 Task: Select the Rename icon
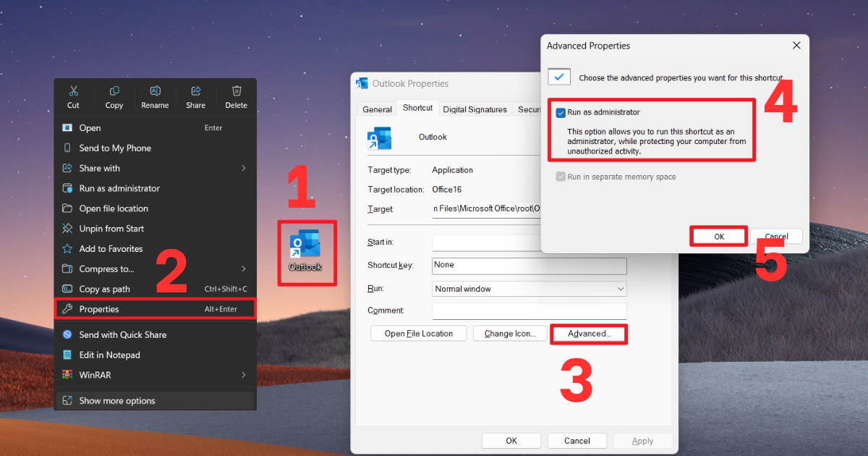[155, 91]
